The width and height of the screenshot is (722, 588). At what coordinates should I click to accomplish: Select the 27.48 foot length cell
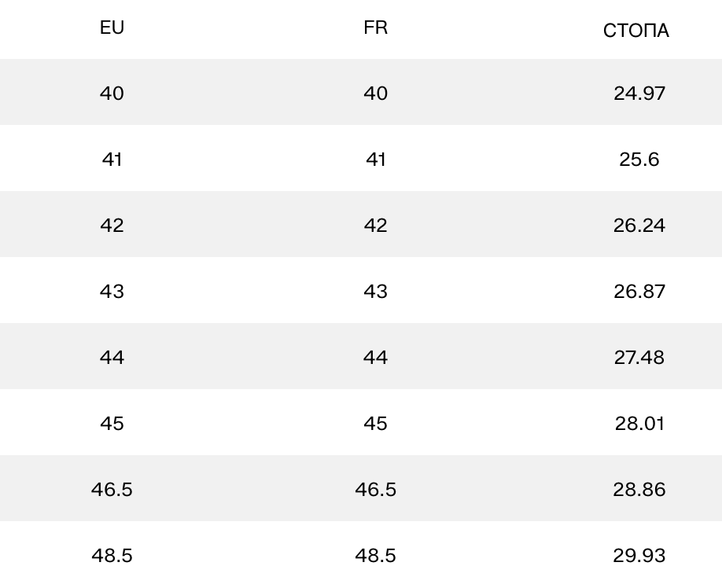[639, 358]
